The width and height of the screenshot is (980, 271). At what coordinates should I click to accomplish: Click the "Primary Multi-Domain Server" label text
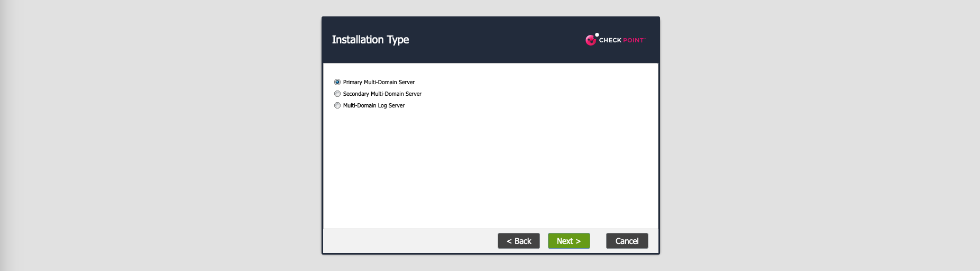pyautogui.click(x=379, y=82)
